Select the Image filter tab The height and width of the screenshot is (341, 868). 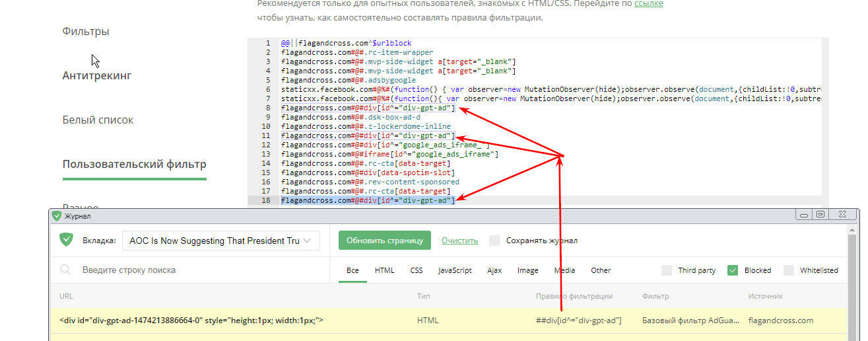(528, 270)
